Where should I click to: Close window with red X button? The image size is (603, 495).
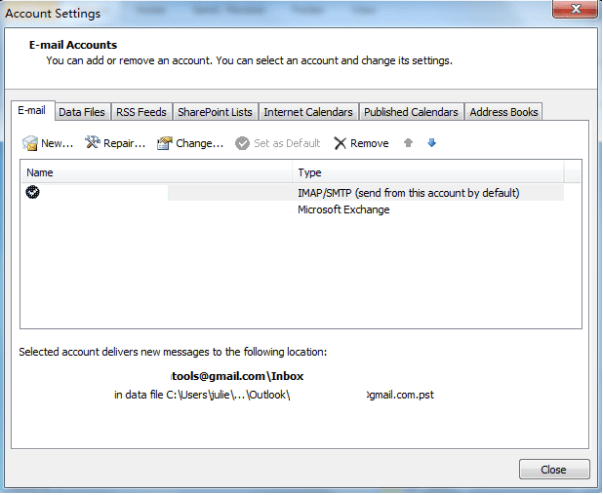(575, 9)
